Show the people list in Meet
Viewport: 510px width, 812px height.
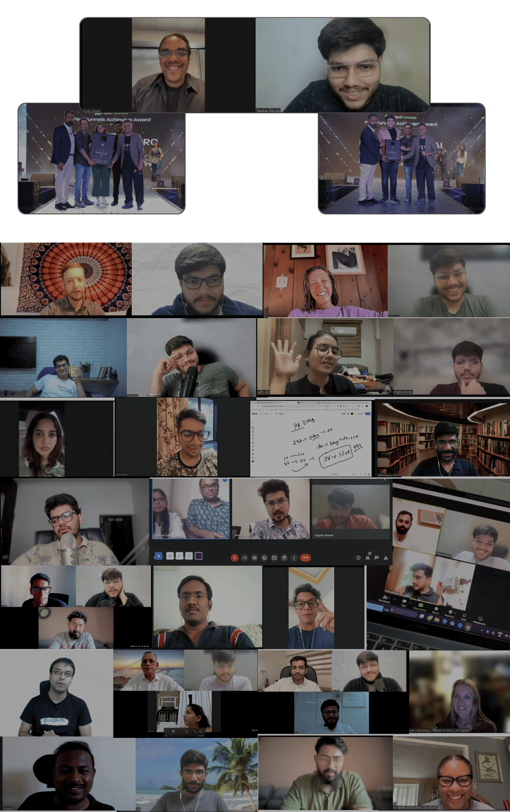(x=367, y=558)
